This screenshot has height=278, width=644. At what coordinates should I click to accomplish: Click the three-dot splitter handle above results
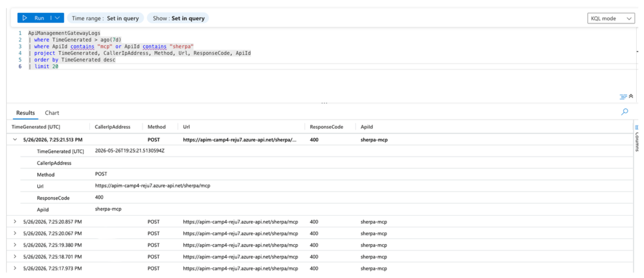click(324, 103)
